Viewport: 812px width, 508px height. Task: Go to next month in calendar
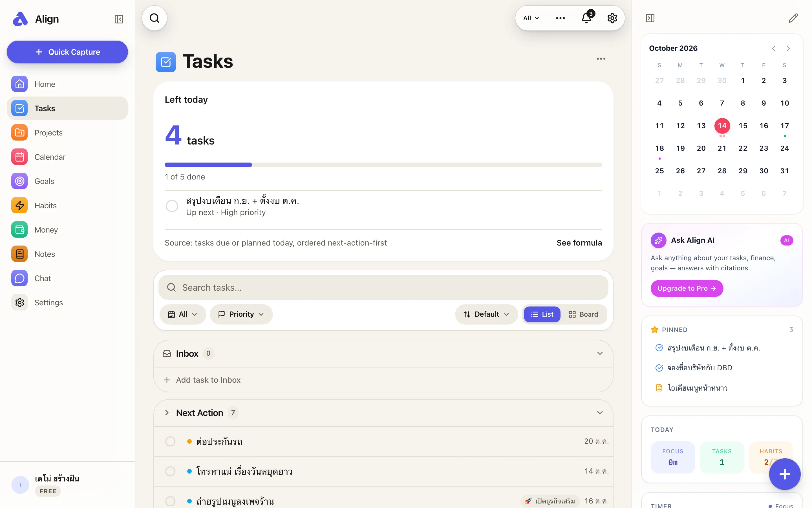coord(788,48)
